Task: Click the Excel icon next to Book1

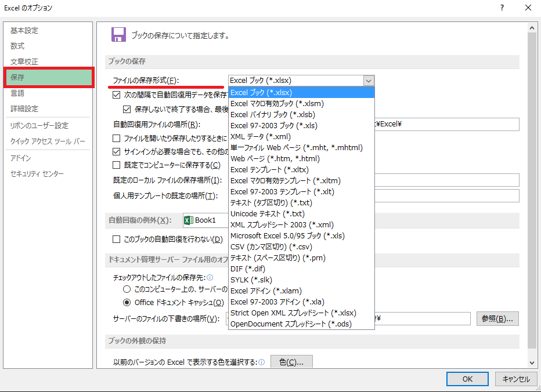Action: pyautogui.click(x=188, y=220)
